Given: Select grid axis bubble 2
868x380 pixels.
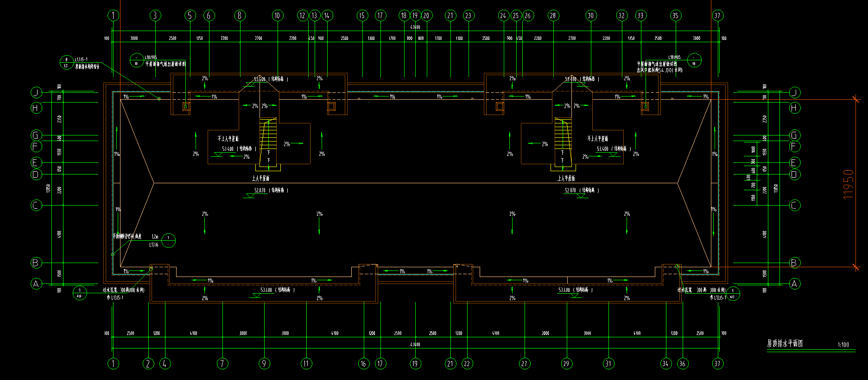Looking at the screenshot, I should pyautogui.click(x=148, y=363).
